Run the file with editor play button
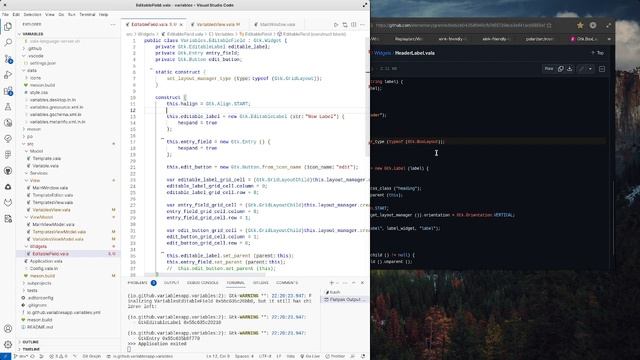This screenshot has width=640, height=360. 336,24
